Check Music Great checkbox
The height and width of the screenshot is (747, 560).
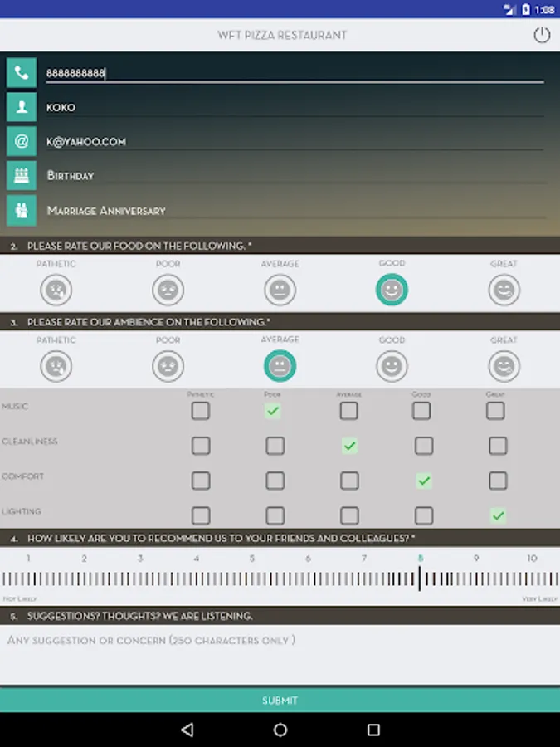[496, 411]
